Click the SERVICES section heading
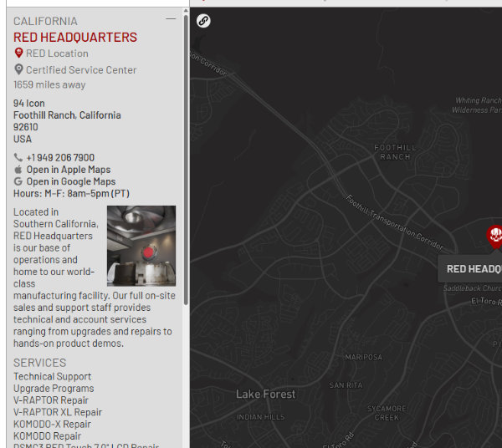This screenshot has width=502, height=448. (x=39, y=363)
